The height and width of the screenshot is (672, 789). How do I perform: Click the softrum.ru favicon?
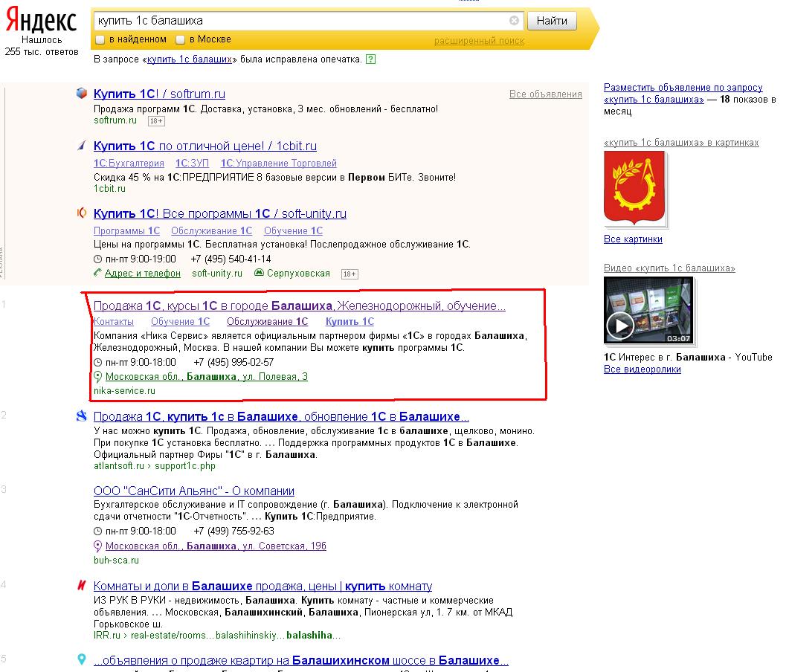(82, 93)
